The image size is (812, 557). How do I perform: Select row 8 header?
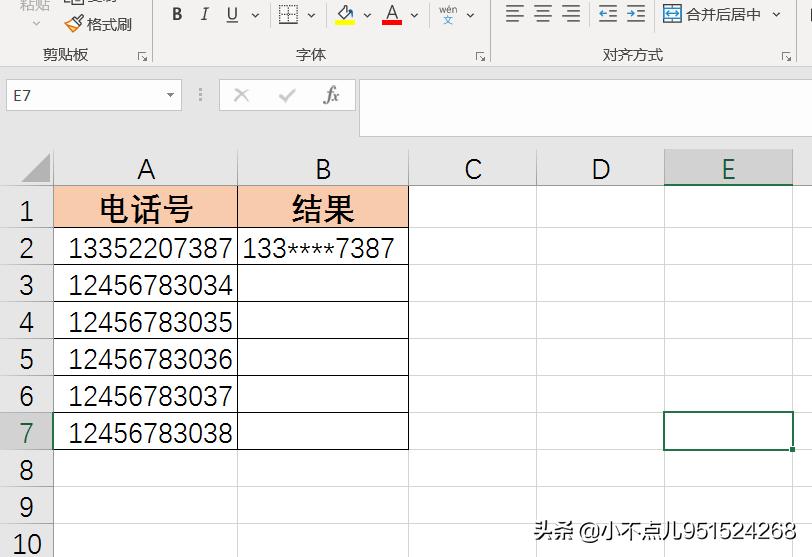pyautogui.click(x=26, y=469)
